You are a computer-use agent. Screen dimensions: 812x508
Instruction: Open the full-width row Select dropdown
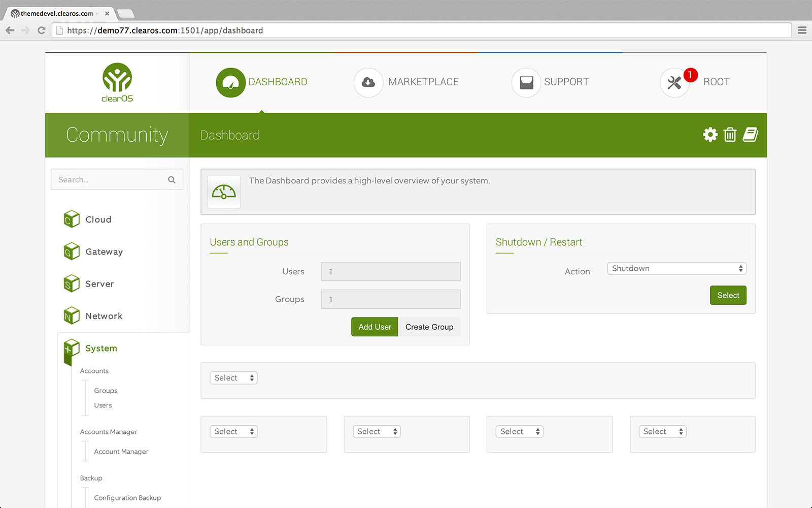coord(233,378)
